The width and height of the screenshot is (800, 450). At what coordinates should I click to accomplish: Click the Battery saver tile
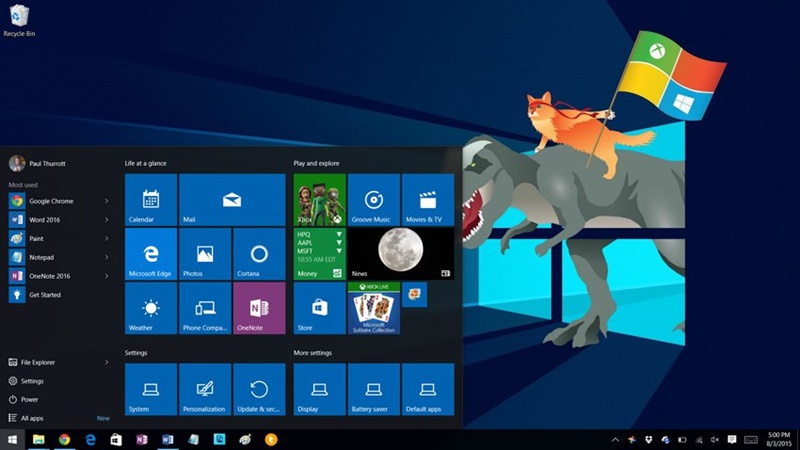(374, 389)
